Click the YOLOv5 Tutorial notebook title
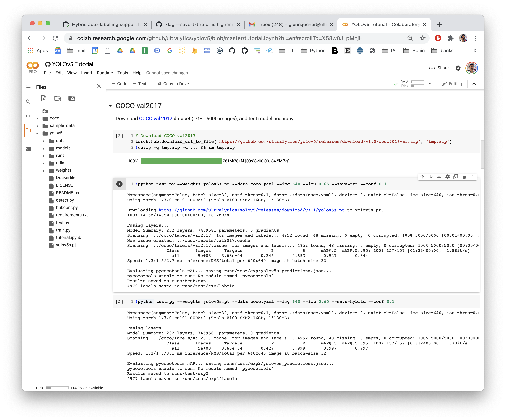The height and width of the screenshot is (420, 506). 72,64
